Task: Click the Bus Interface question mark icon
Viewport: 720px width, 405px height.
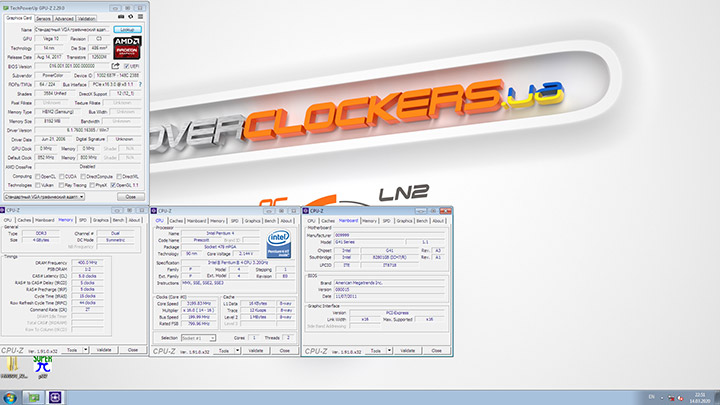Action: 140,84
